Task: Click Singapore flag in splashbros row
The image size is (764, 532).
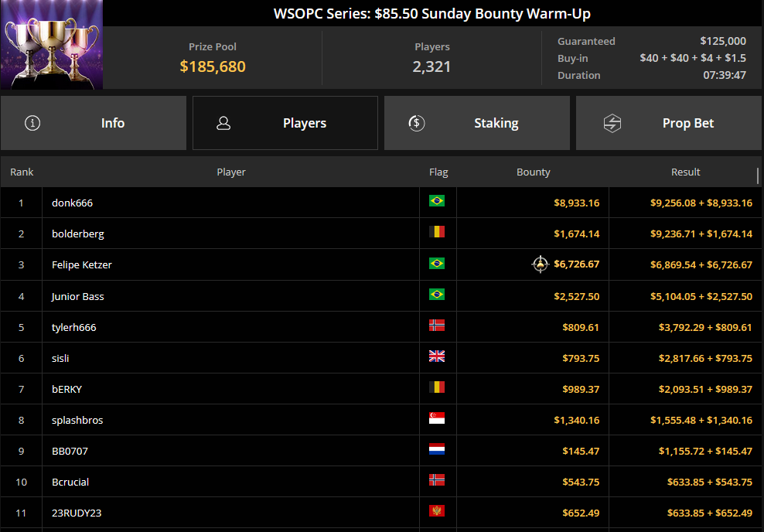Action: tap(437, 418)
